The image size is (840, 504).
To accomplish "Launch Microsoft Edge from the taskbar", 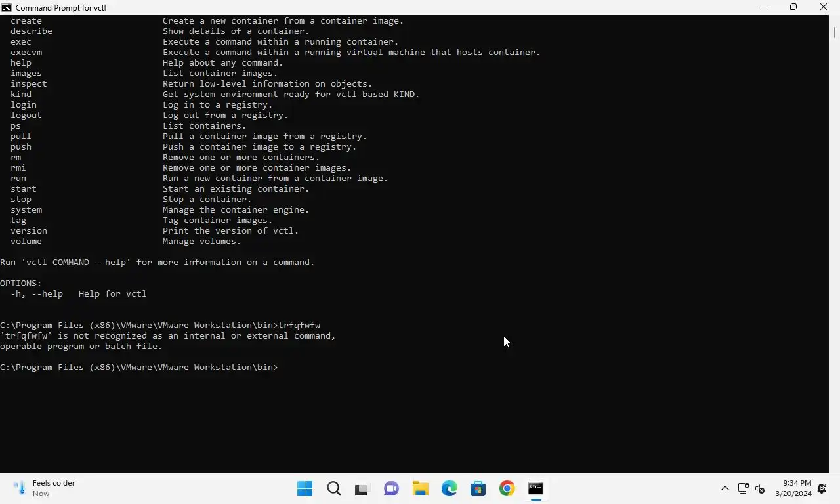I will coord(449,488).
